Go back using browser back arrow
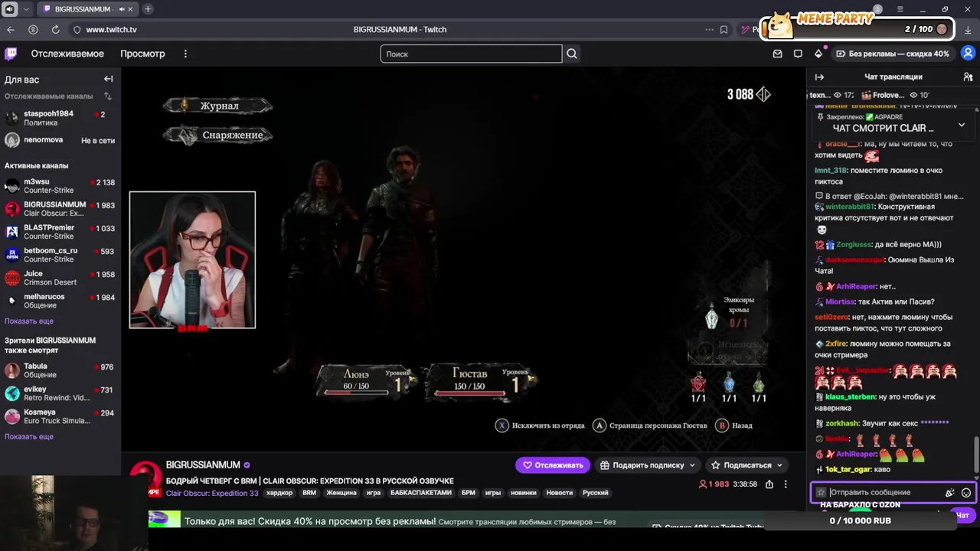Viewport: 980px width, 551px height. tap(11, 29)
